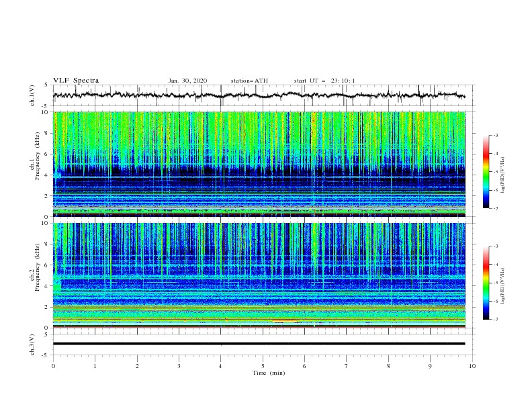Click time axis tick label "2"
This screenshot has height=411, width=532.
pos(137,366)
